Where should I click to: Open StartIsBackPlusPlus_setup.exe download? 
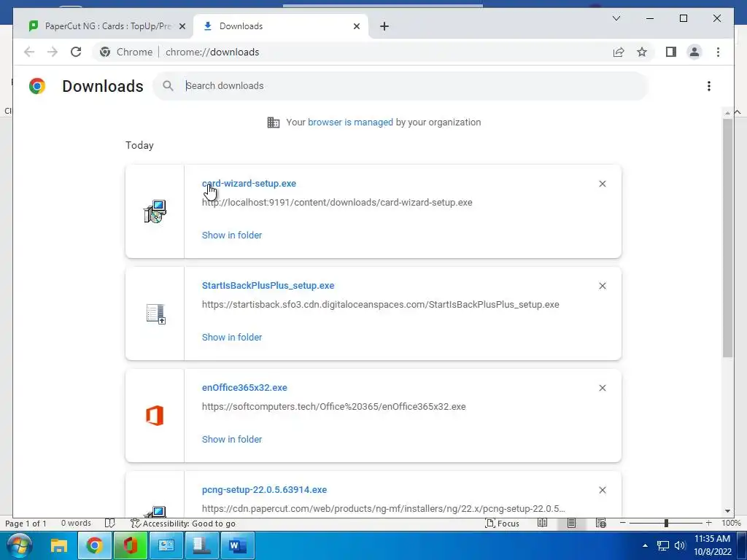click(x=268, y=286)
